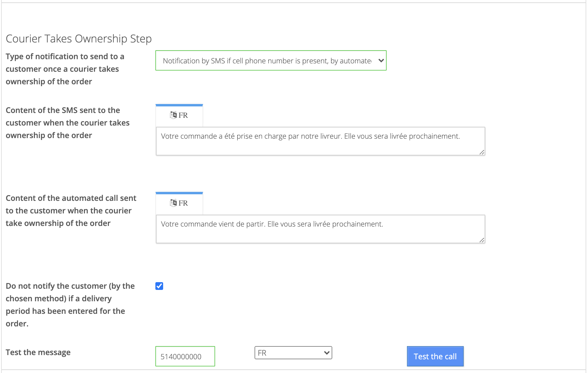Click the translation icon in automated call FR tab
588x373 pixels.
pyautogui.click(x=173, y=203)
